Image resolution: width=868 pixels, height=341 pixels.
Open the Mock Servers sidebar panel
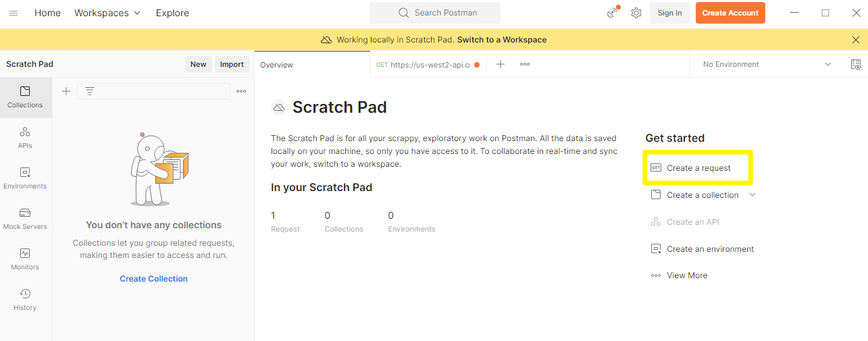(25, 219)
